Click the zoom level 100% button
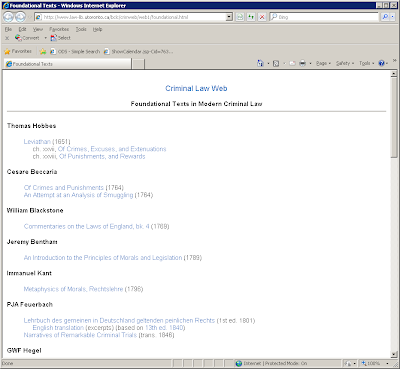Screen dimensions: 400x369 coord(371,363)
